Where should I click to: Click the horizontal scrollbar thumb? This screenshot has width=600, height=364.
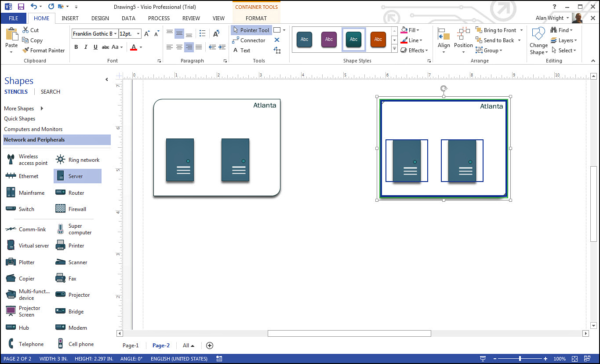(349, 334)
